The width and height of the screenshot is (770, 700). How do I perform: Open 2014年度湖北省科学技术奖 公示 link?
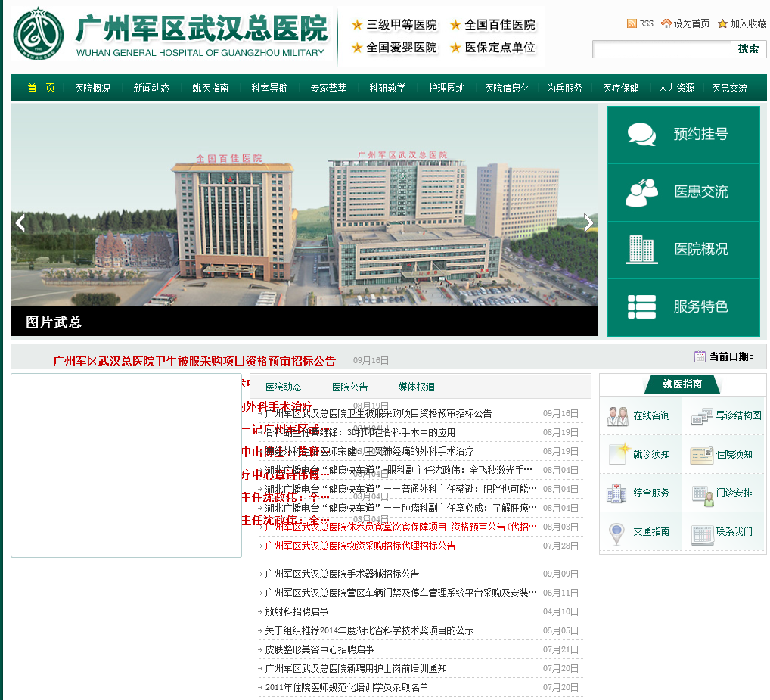point(369,630)
